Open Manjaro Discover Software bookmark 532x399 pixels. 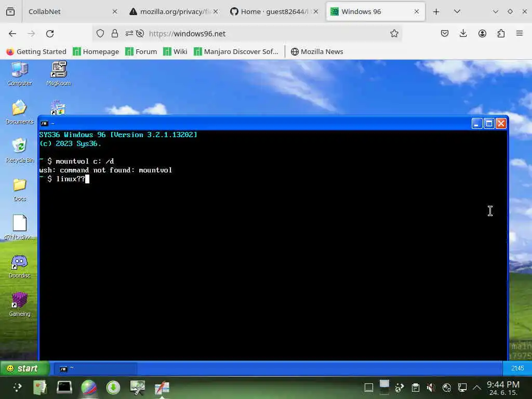tap(236, 51)
